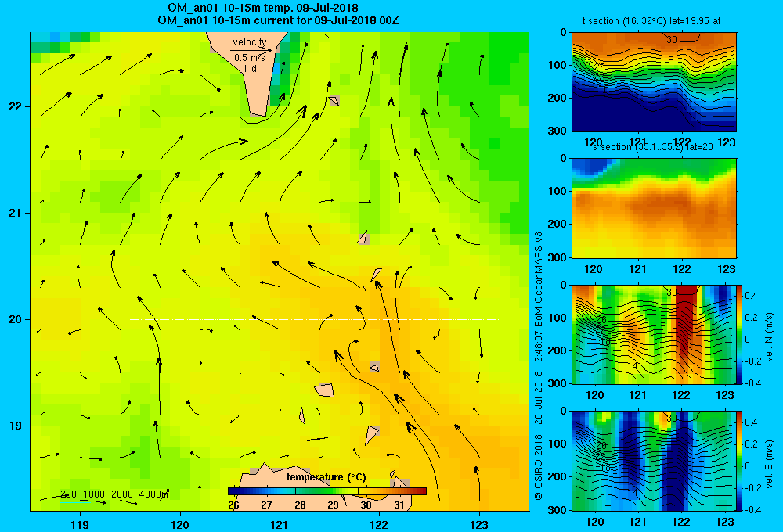Click longitude label '119' on main map axis
Screen dimensions: 783x532
(80, 524)
